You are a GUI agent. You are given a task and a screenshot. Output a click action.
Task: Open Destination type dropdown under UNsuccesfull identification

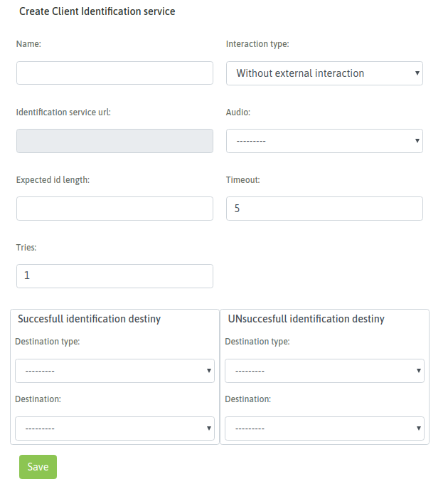(x=324, y=371)
